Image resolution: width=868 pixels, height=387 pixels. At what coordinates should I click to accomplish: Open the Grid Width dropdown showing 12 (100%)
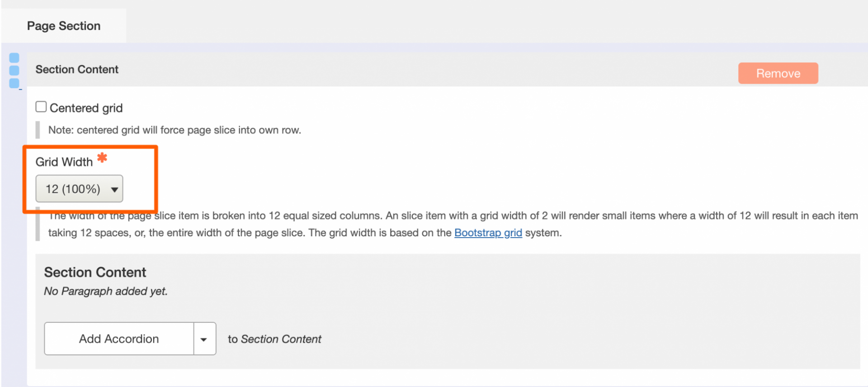click(x=79, y=189)
